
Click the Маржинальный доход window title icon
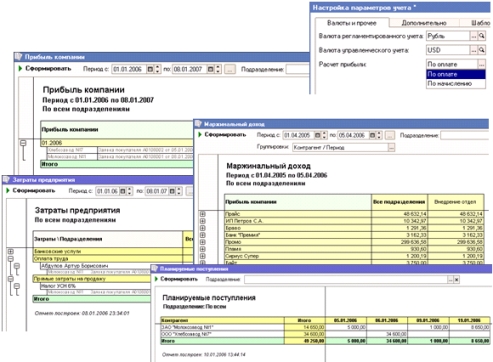199,124
